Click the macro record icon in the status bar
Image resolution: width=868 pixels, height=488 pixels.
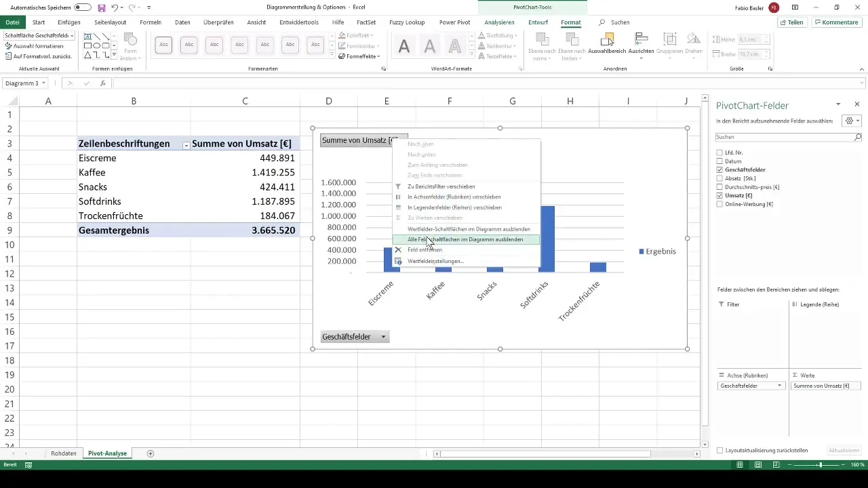pos(28,465)
